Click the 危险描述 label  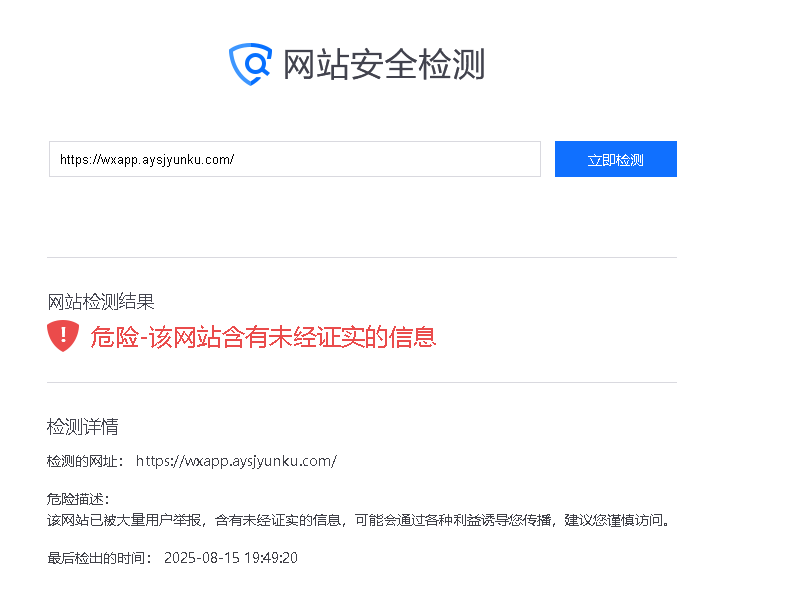point(78,499)
